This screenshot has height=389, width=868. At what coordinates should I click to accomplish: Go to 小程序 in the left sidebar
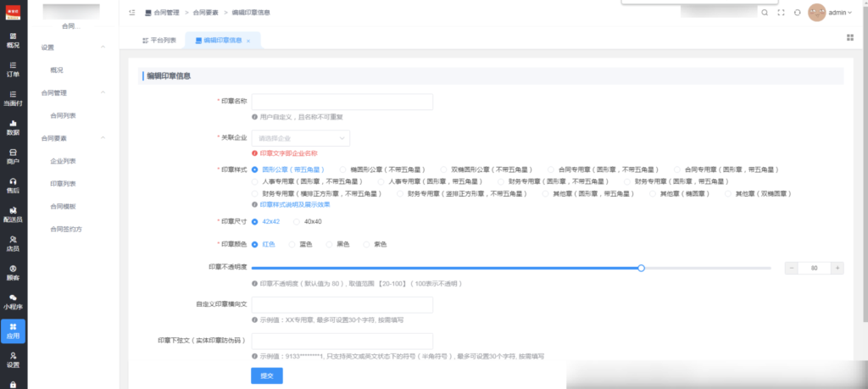pos(13,301)
